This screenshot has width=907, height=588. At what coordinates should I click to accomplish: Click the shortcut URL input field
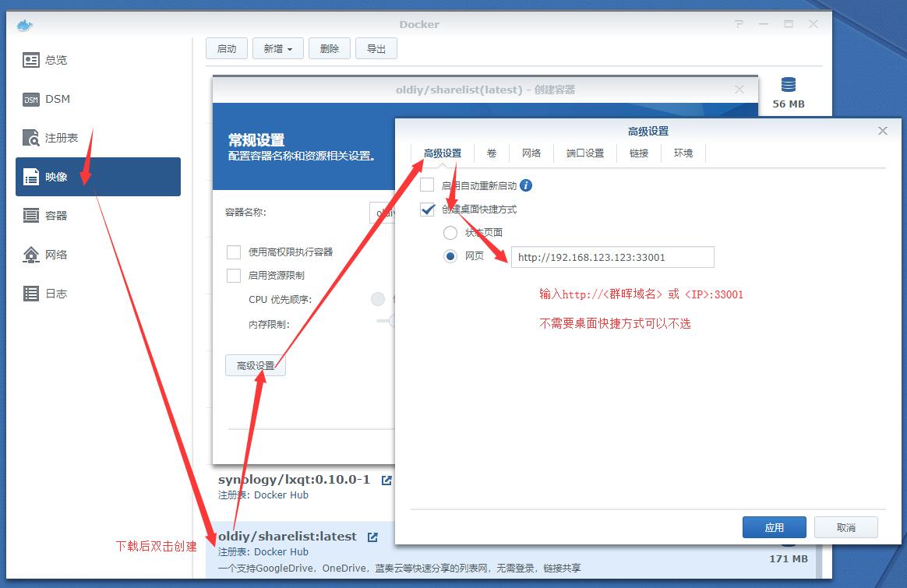click(612, 257)
